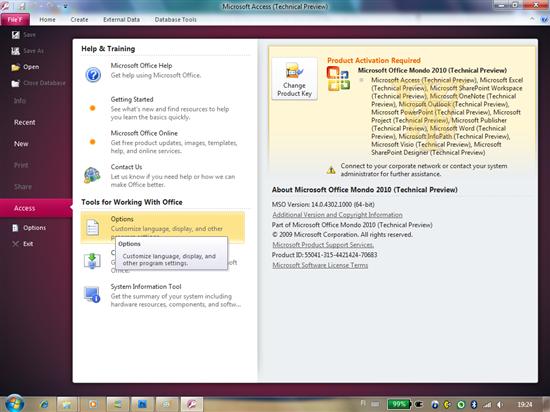Image resolution: width=550 pixels, height=412 pixels.
Task: Collapse the ribbon with the caret arrow
Action: [x=532, y=19]
